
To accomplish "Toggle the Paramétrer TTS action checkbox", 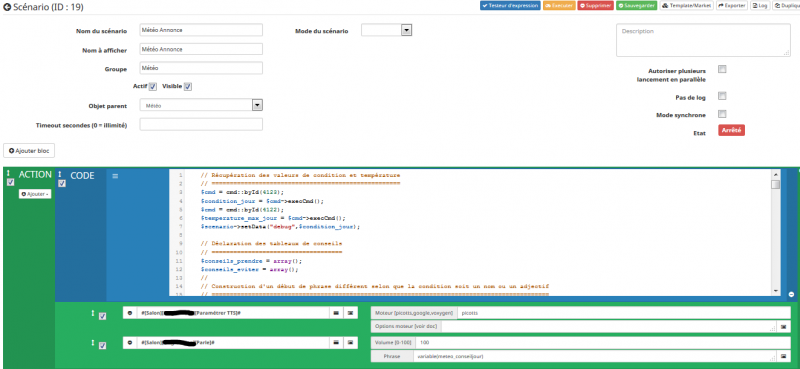I will [x=103, y=316].
